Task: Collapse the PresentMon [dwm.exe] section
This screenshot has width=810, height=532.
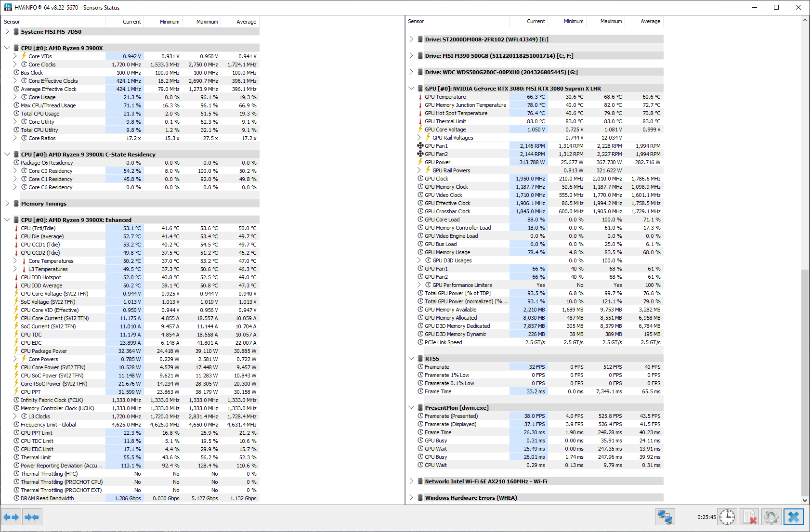Action: point(411,408)
